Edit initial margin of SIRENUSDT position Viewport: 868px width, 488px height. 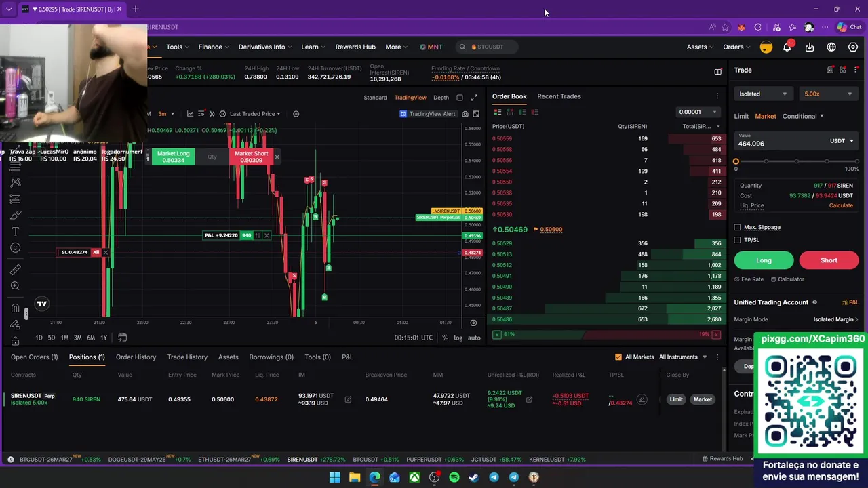(x=348, y=399)
